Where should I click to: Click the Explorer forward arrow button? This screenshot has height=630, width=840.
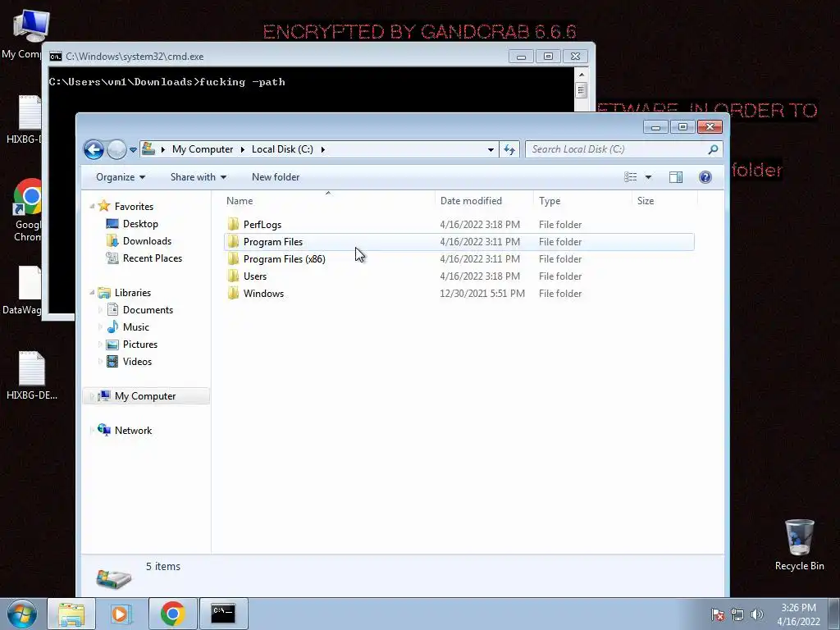pos(116,149)
